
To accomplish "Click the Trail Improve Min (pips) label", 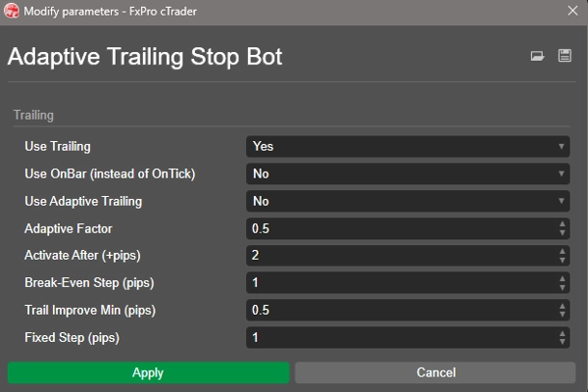I will tap(90, 311).
